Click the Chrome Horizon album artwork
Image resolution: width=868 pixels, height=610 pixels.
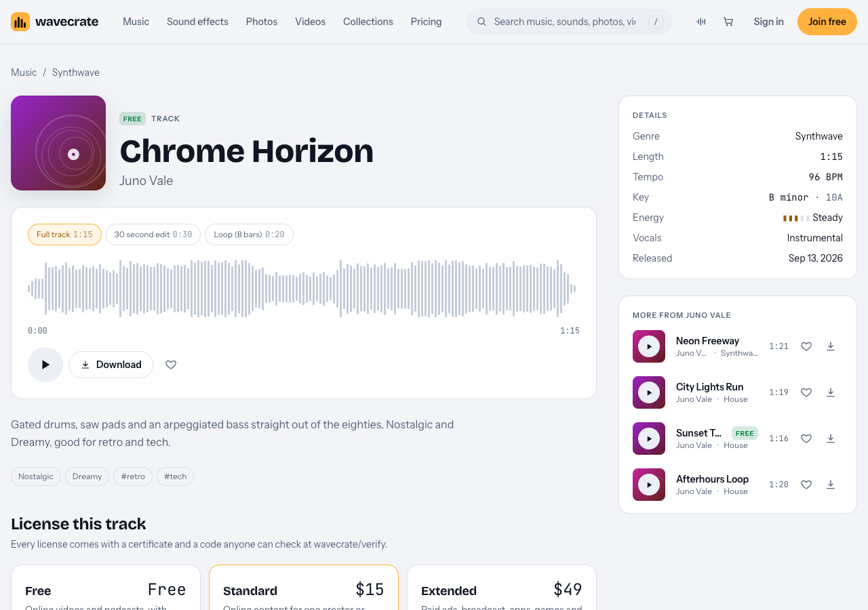[58, 143]
